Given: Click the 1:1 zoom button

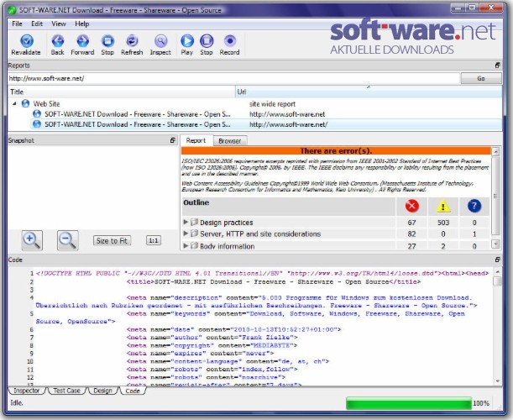Looking at the screenshot, I should tap(154, 240).
